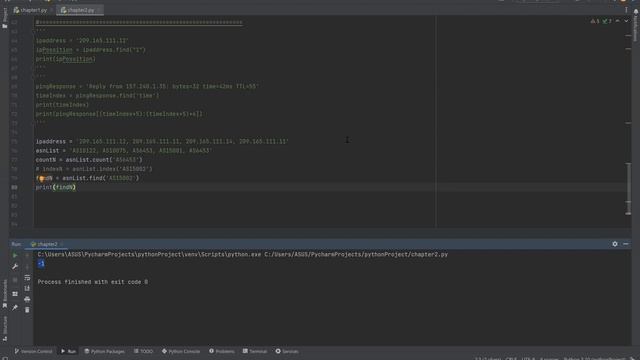Toggle scroll to end icon in console

click(x=27, y=289)
